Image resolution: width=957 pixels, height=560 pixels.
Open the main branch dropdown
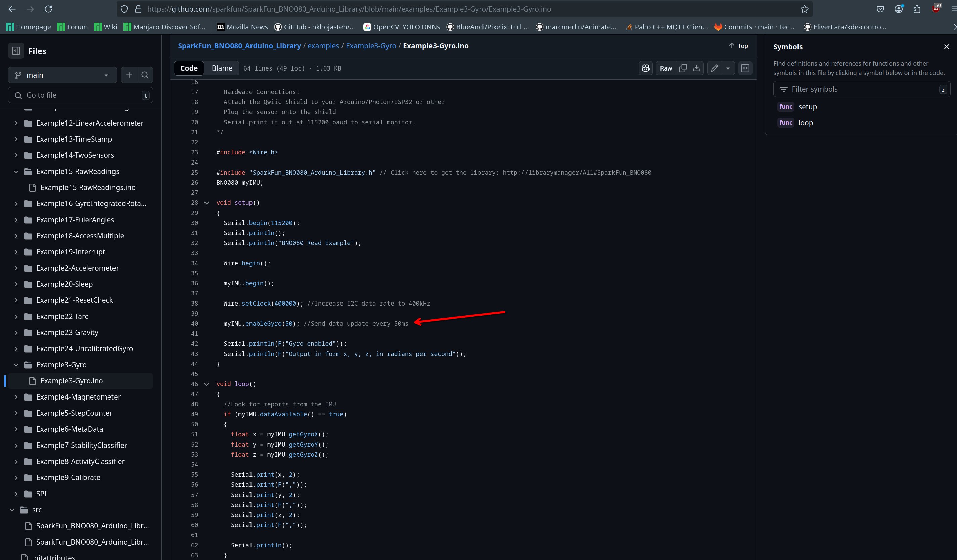62,75
